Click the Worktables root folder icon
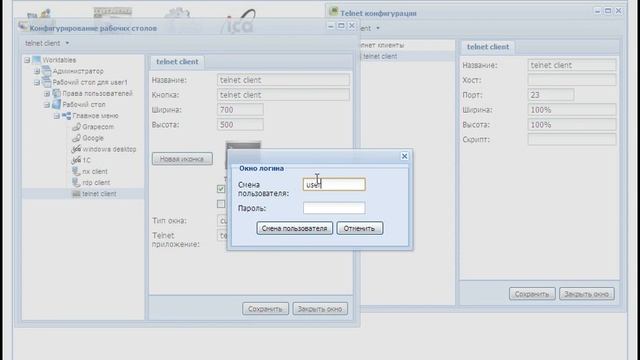 point(36,60)
